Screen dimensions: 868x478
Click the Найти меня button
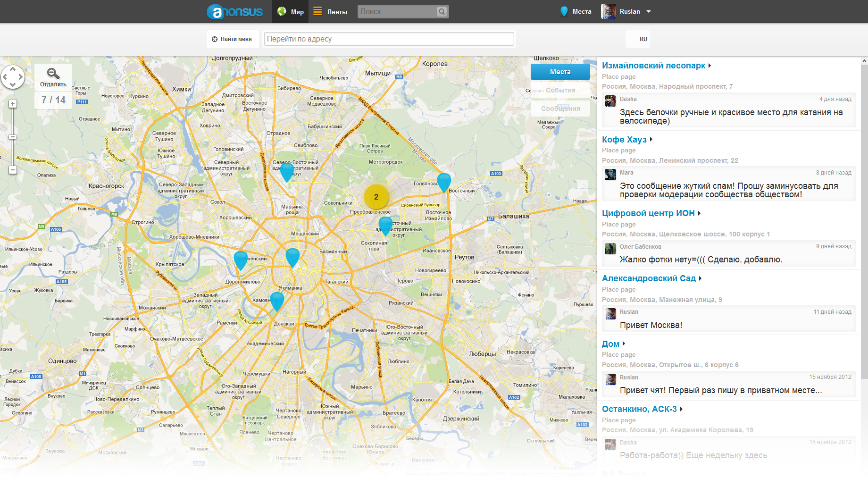(232, 39)
